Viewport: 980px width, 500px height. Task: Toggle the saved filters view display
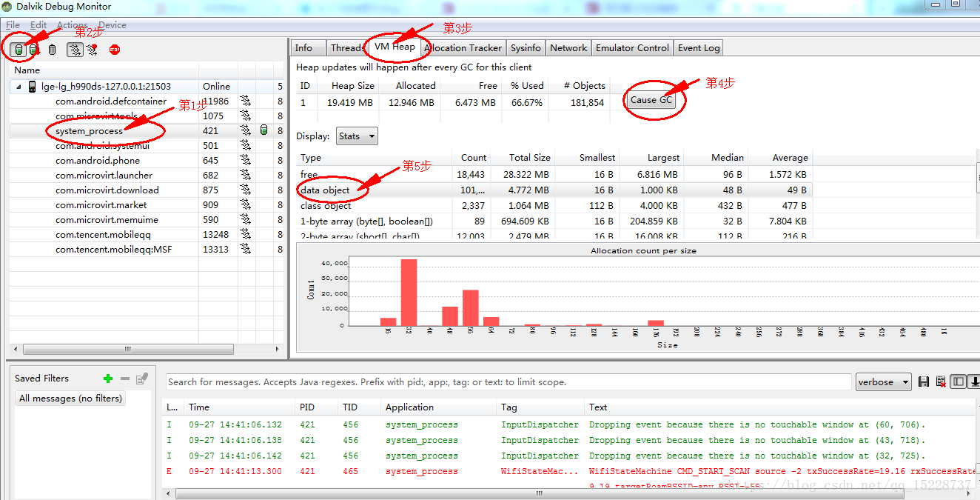tap(958, 381)
